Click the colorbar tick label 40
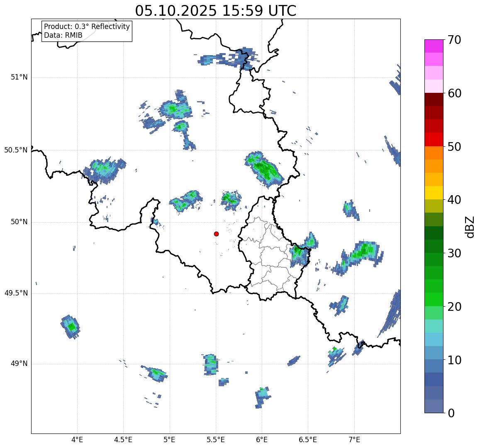 tap(454, 200)
